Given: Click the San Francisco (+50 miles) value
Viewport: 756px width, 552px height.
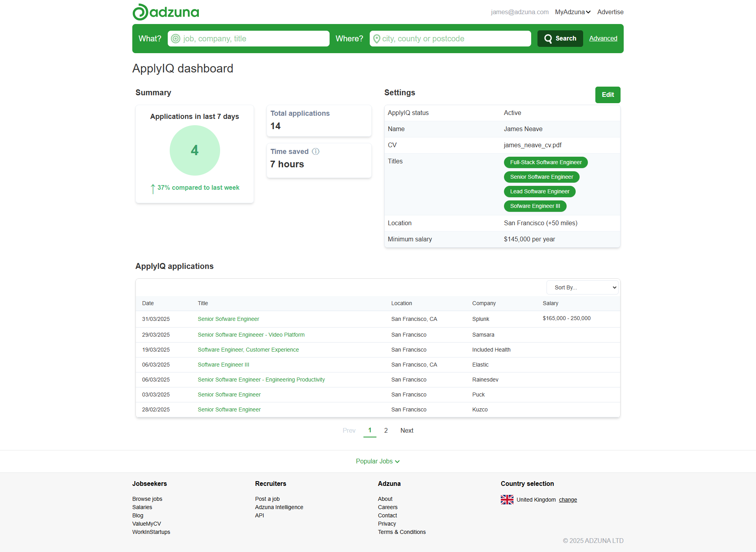Looking at the screenshot, I should tap(541, 223).
